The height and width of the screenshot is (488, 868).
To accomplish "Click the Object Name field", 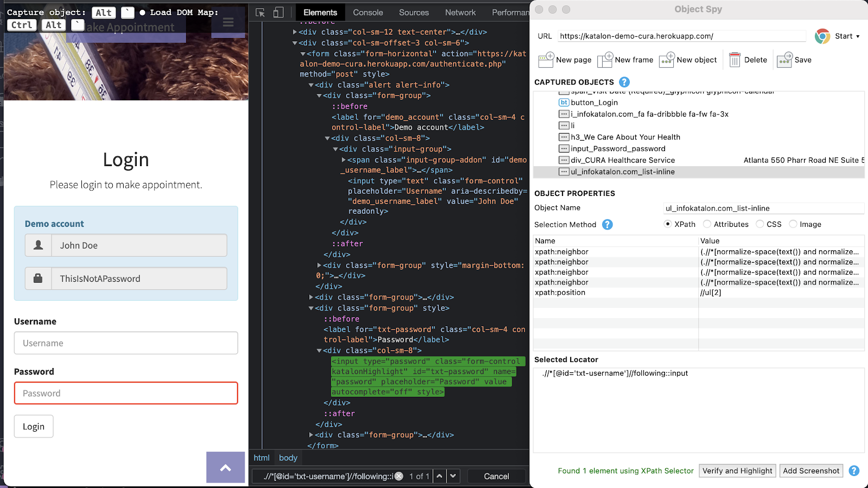I will point(764,208).
